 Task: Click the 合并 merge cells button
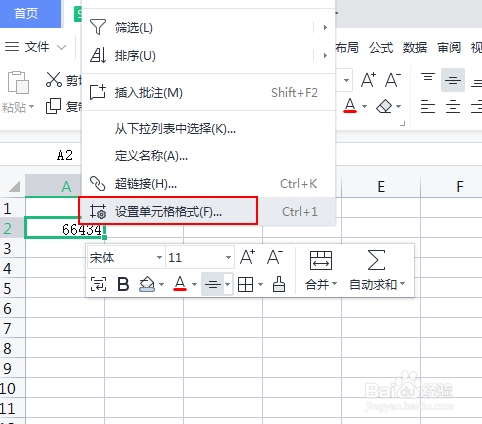(321, 270)
